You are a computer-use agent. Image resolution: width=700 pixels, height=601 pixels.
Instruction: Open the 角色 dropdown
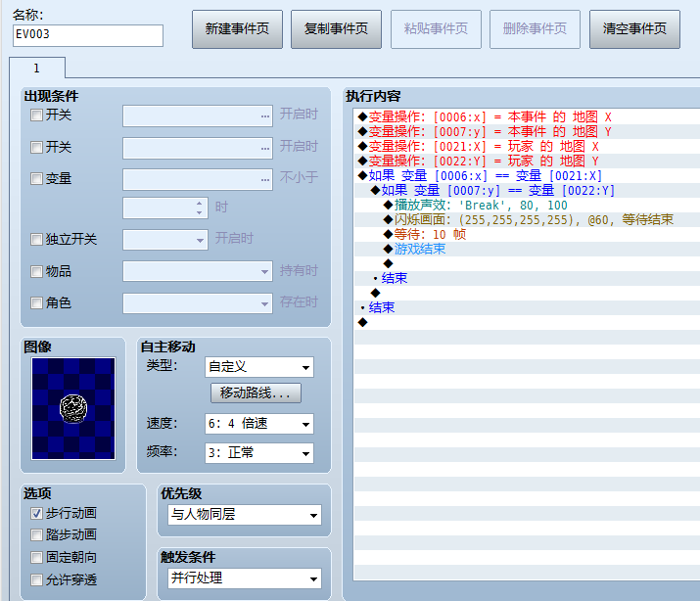click(198, 303)
